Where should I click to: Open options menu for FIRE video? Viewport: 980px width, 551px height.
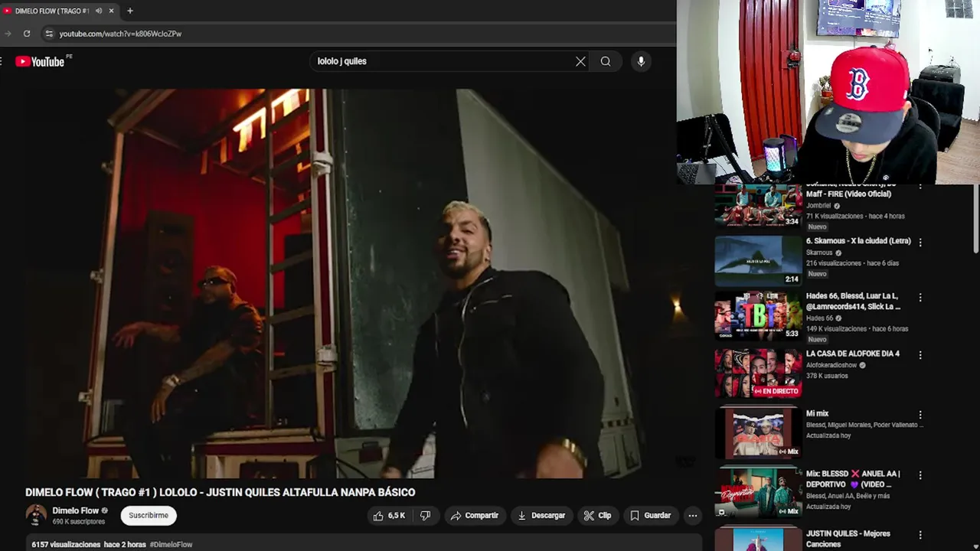click(920, 188)
